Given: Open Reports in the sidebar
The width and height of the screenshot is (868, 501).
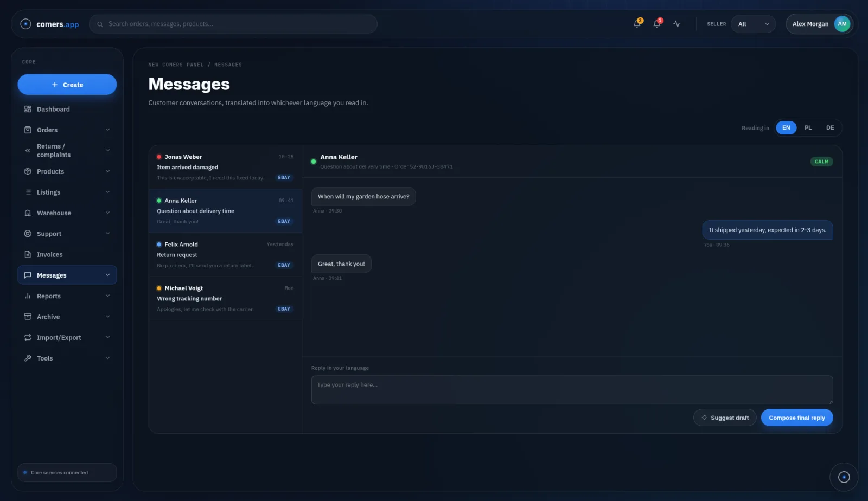Looking at the screenshot, I should tap(67, 296).
